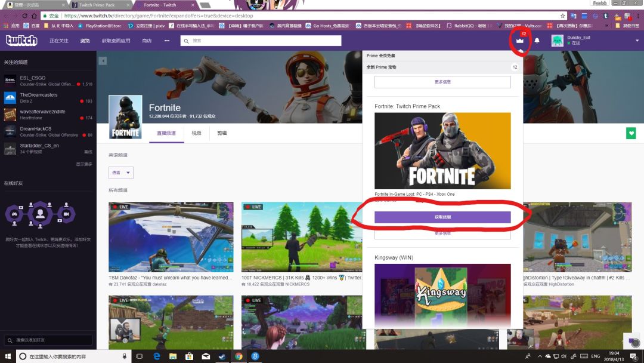Click show more under followed channels
The height and width of the screenshot is (363, 644).
click(84, 164)
